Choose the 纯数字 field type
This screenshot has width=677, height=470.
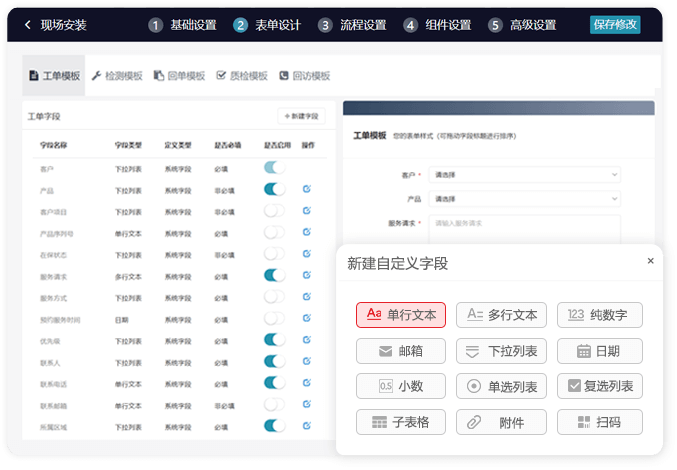600,315
